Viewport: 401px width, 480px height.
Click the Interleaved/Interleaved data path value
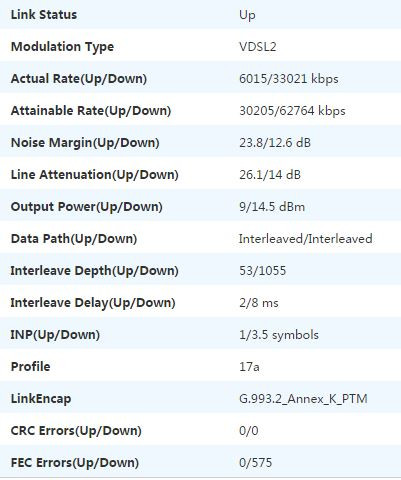click(306, 239)
